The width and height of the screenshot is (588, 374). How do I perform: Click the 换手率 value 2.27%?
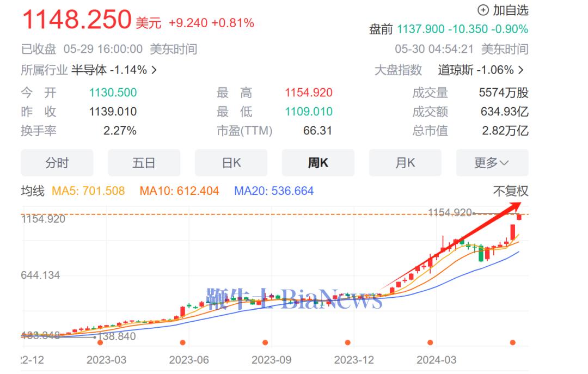click(x=120, y=131)
